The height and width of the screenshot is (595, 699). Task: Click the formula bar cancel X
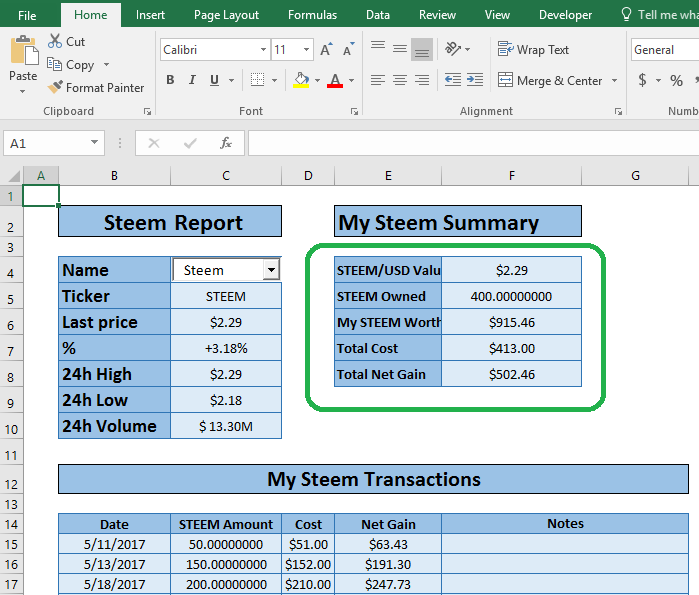(154, 143)
